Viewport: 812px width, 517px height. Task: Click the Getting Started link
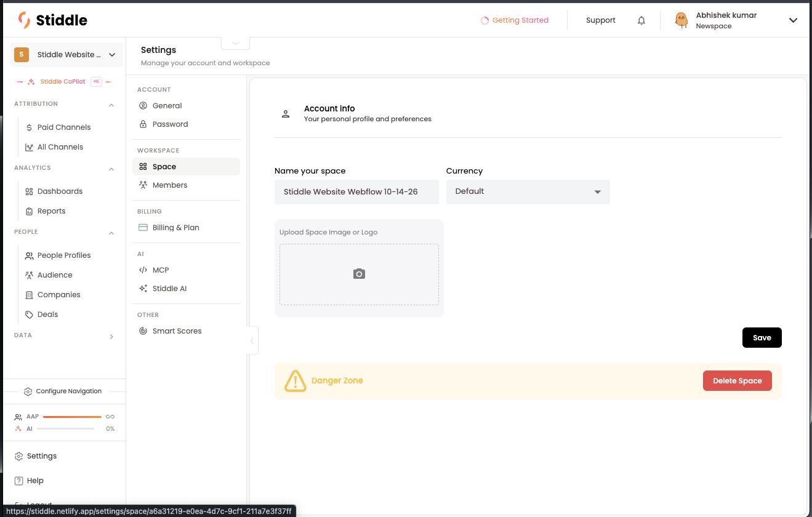(515, 20)
